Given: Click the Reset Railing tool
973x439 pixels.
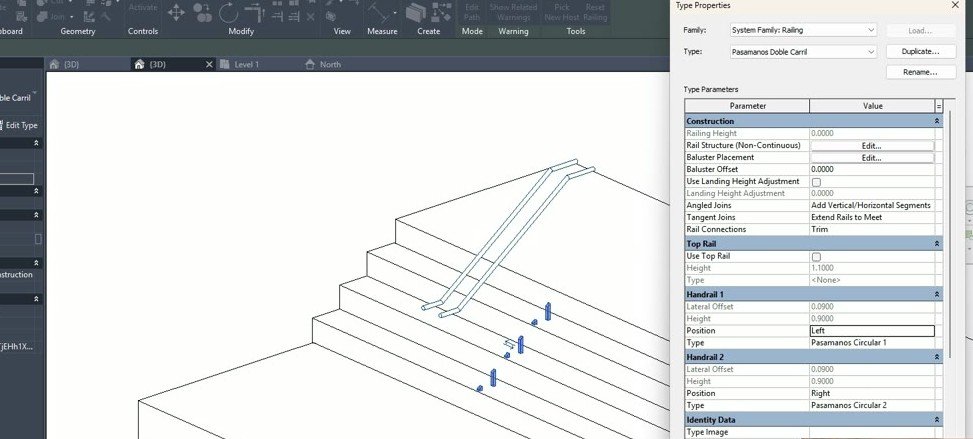Looking at the screenshot, I should (594, 12).
